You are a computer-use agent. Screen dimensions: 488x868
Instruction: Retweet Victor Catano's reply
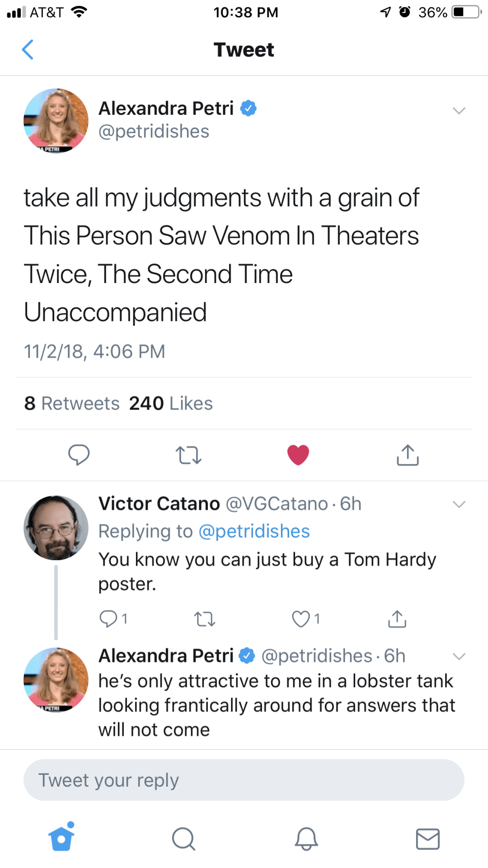204,618
